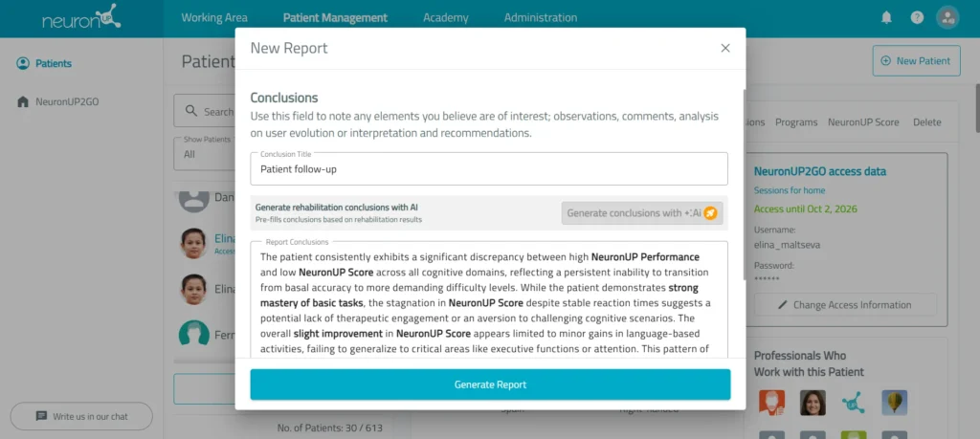The width and height of the screenshot is (980, 439).
Task: Select the Patients sidebar icon
Action: point(23,63)
